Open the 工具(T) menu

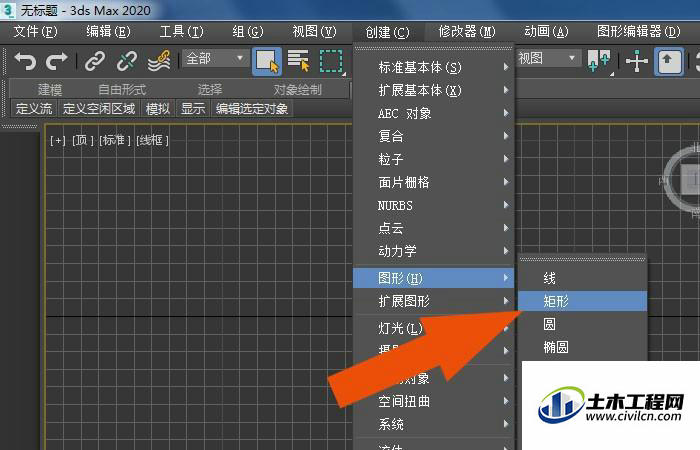pos(181,32)
